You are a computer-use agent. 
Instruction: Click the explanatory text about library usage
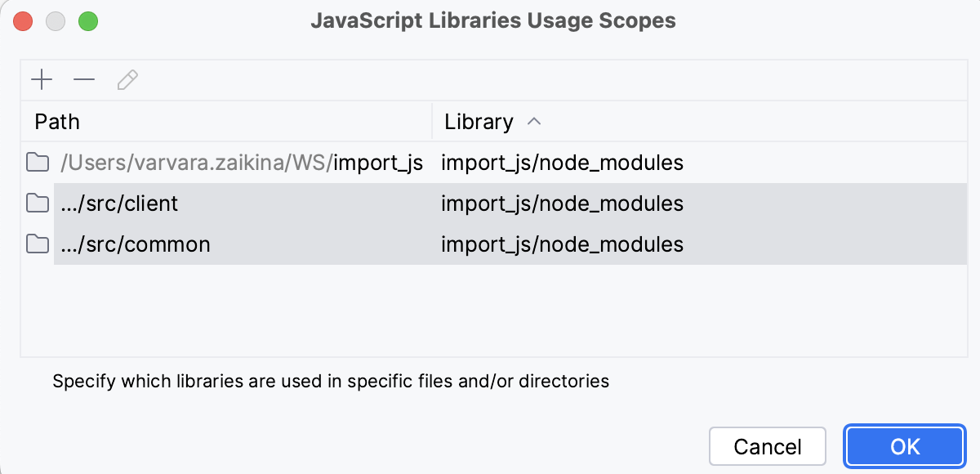click(x=330, y=381)
